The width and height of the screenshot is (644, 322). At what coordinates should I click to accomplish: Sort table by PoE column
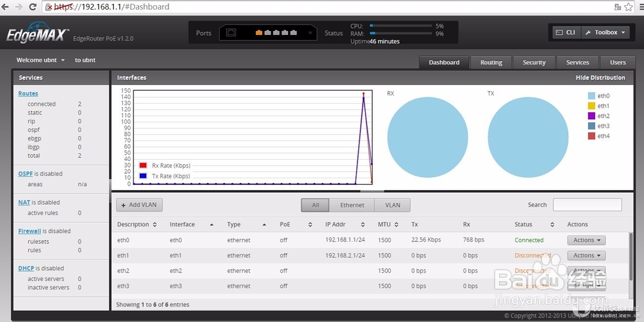coord(296,224)
